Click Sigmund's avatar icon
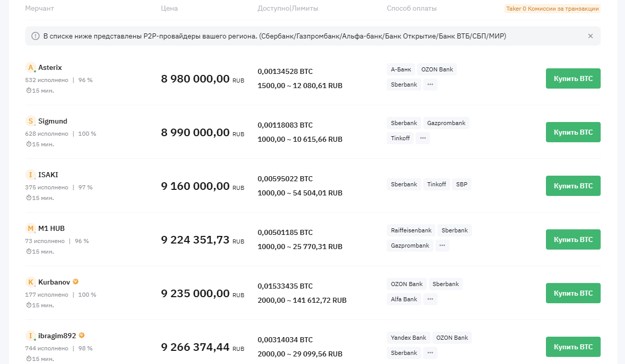 pos(30,121)
